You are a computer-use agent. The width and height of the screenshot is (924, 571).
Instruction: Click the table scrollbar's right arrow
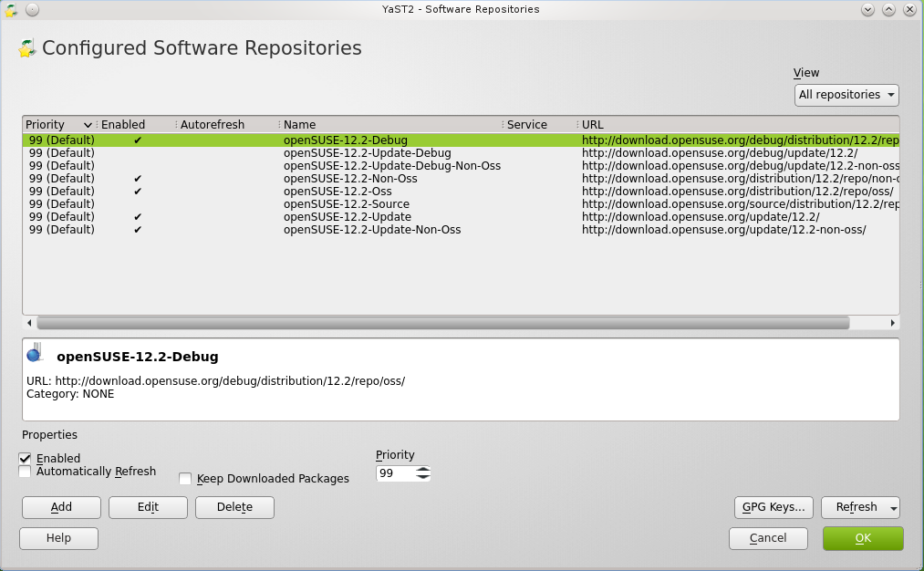pyautogui.click(x=893, y=323)
